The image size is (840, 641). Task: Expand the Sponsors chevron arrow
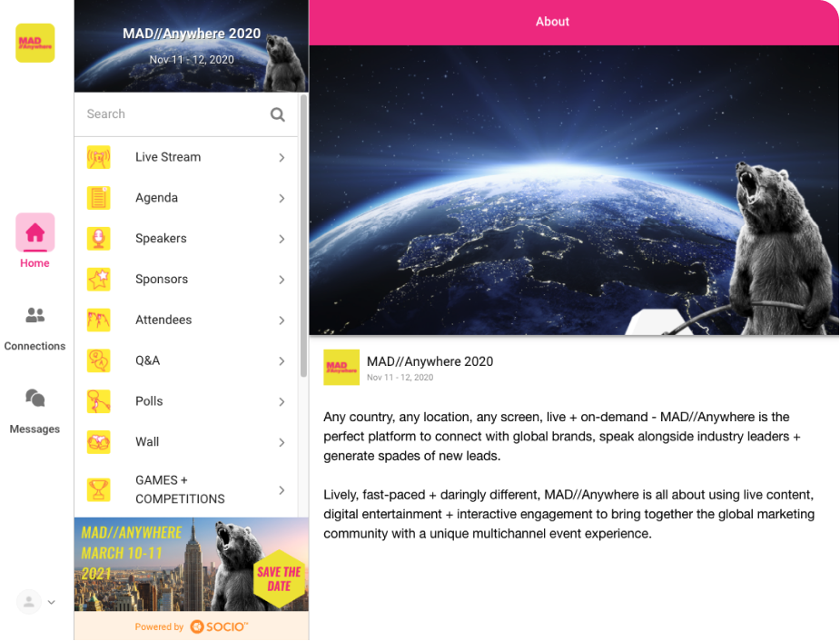point(282,280)
